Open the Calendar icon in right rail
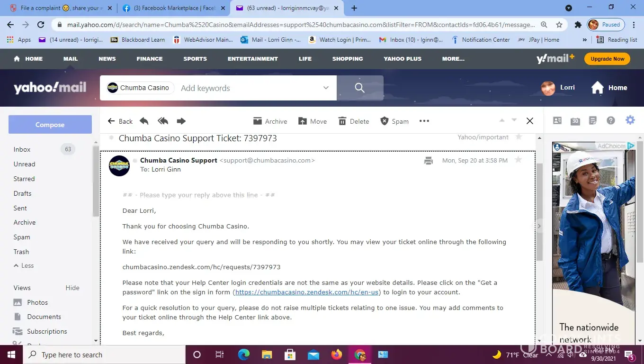The width and height of the screenshot is (644, 364). tap(575, 121)
